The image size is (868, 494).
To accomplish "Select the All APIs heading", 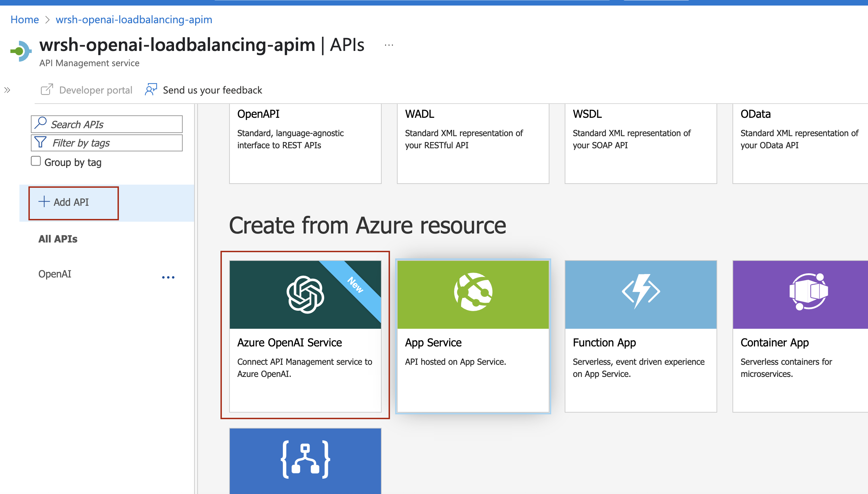I will [58, 239].
